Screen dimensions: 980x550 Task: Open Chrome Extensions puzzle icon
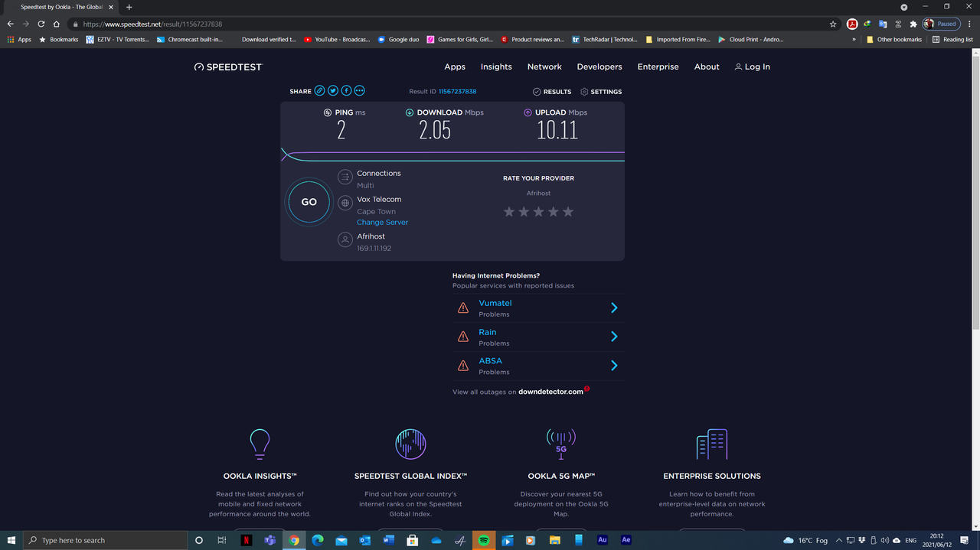coord(913,24)
